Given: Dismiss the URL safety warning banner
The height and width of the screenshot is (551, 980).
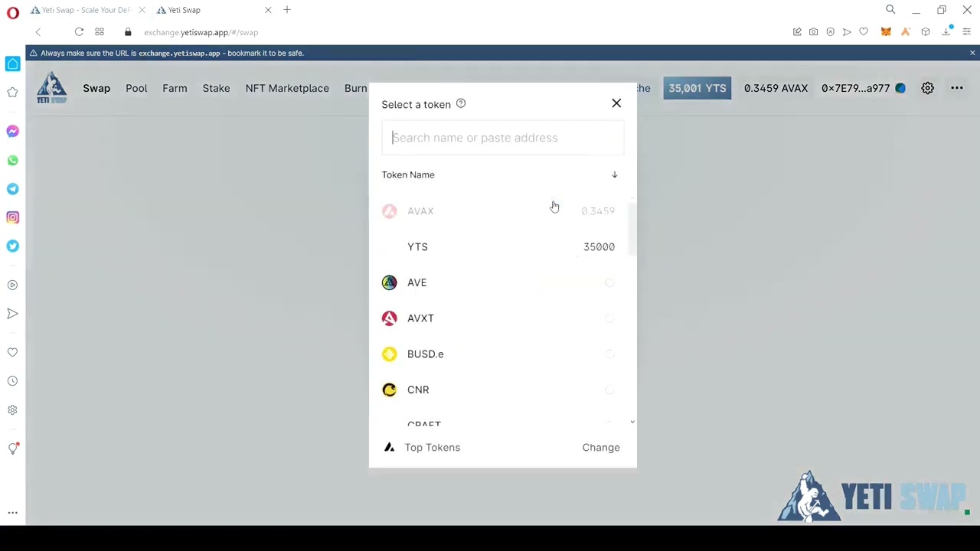Looking at the screenshot, I should pos(972,53).
